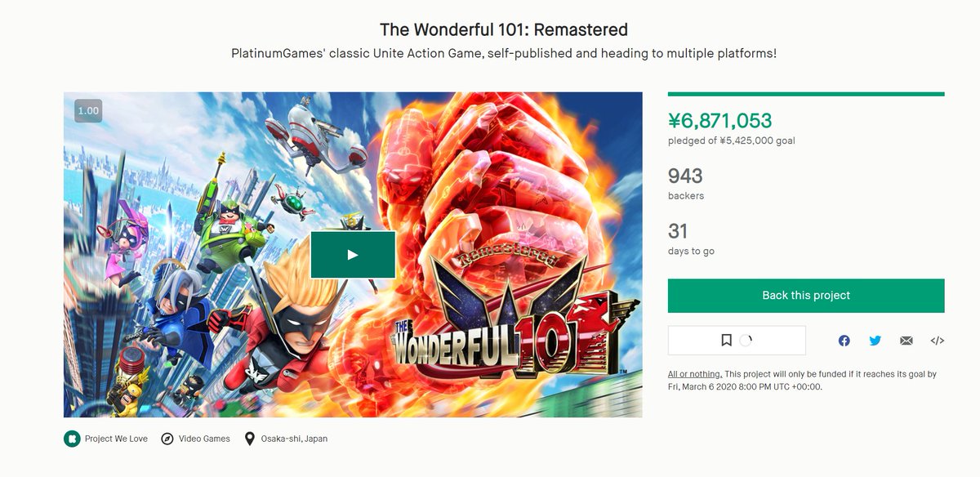
Task: Open the Project We Love link
Action: [x=116, y=439]
